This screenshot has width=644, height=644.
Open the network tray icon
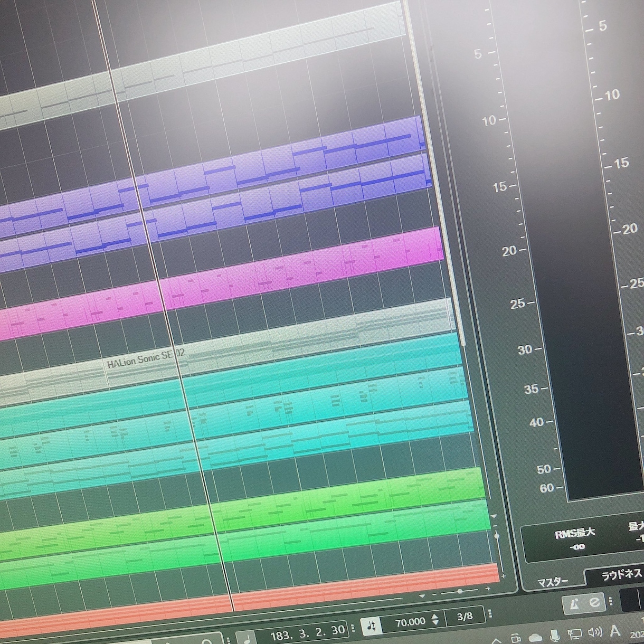574,633
